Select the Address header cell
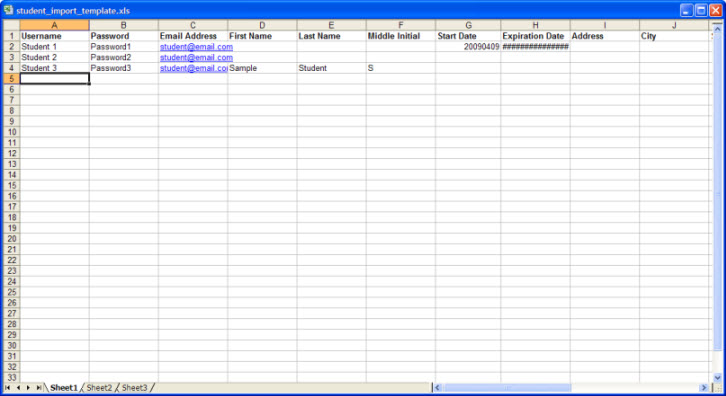Image resolution: width=726 pixels, height=396 pixels. (x=605, y=36)
